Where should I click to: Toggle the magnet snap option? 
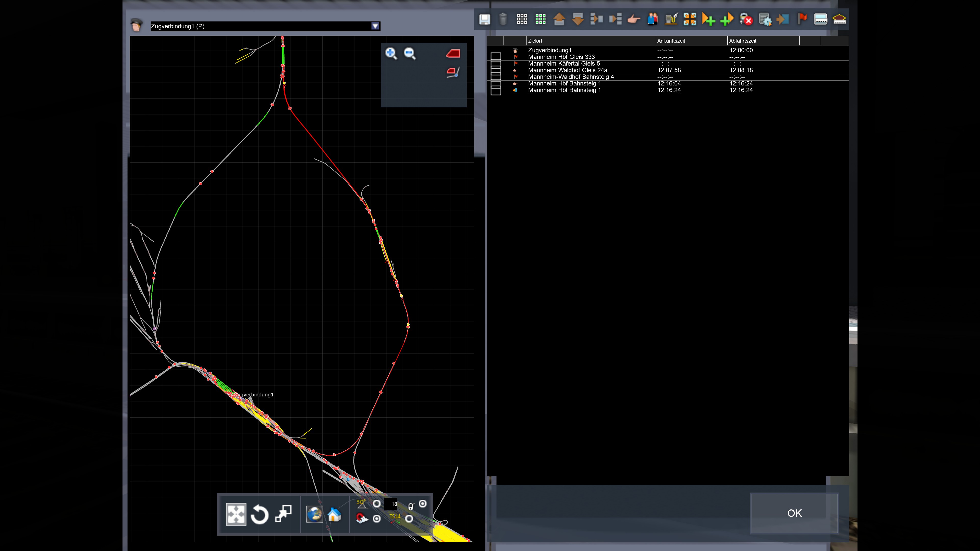pos(377,519)
